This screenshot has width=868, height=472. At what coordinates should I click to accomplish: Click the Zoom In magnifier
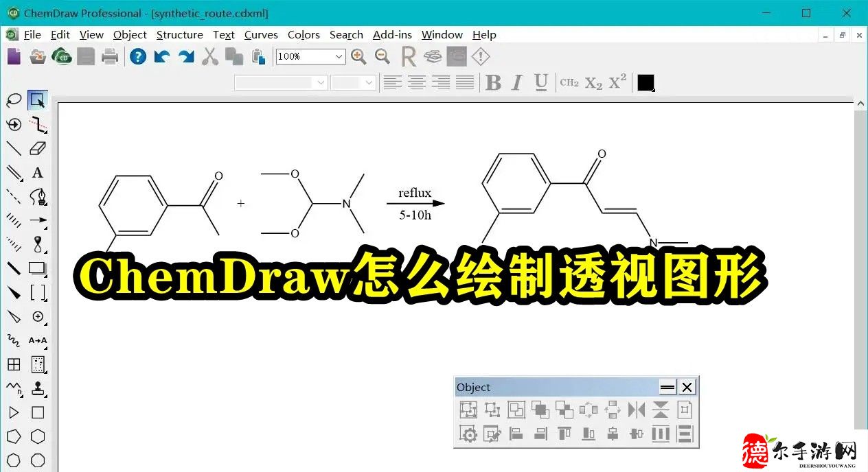[358, 56]
